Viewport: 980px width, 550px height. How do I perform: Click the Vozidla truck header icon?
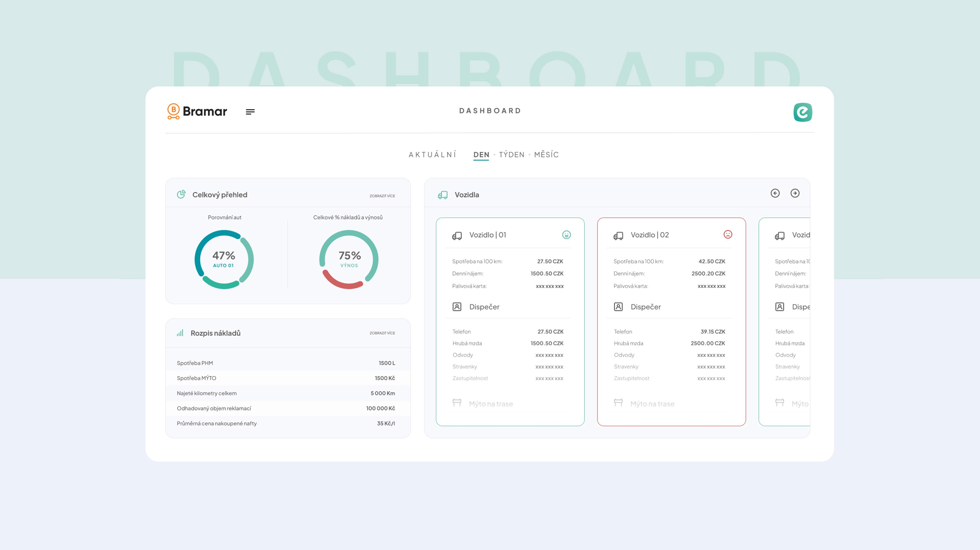pyautogui.click(x=442, y=195)
